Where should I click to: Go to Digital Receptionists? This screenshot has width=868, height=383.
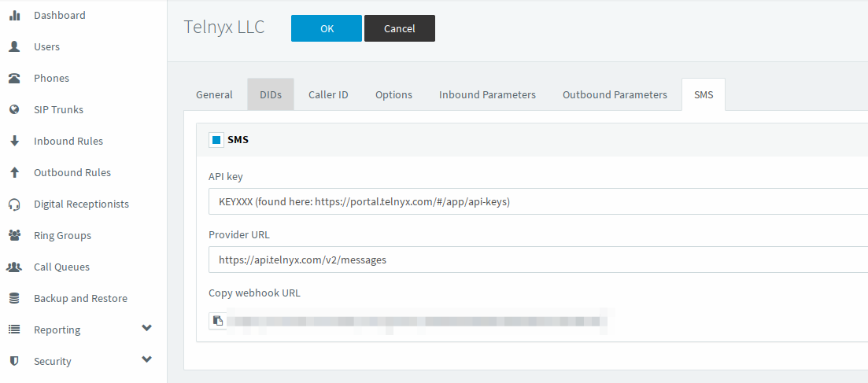(81, 204)
